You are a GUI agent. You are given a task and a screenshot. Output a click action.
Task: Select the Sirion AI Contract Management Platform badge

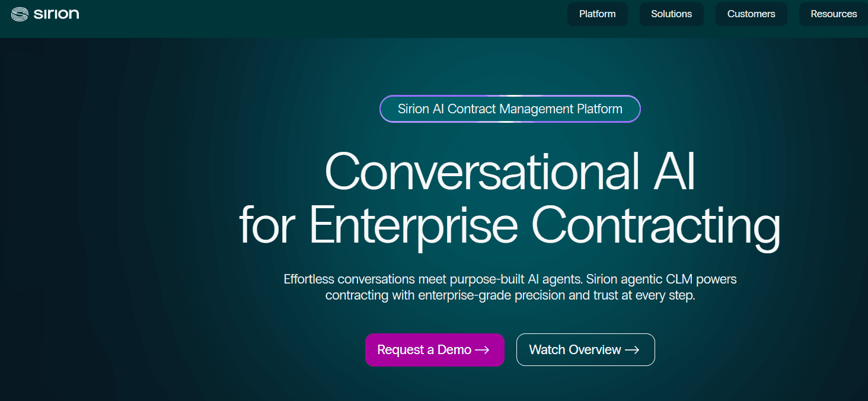click(x=510, y=109)
